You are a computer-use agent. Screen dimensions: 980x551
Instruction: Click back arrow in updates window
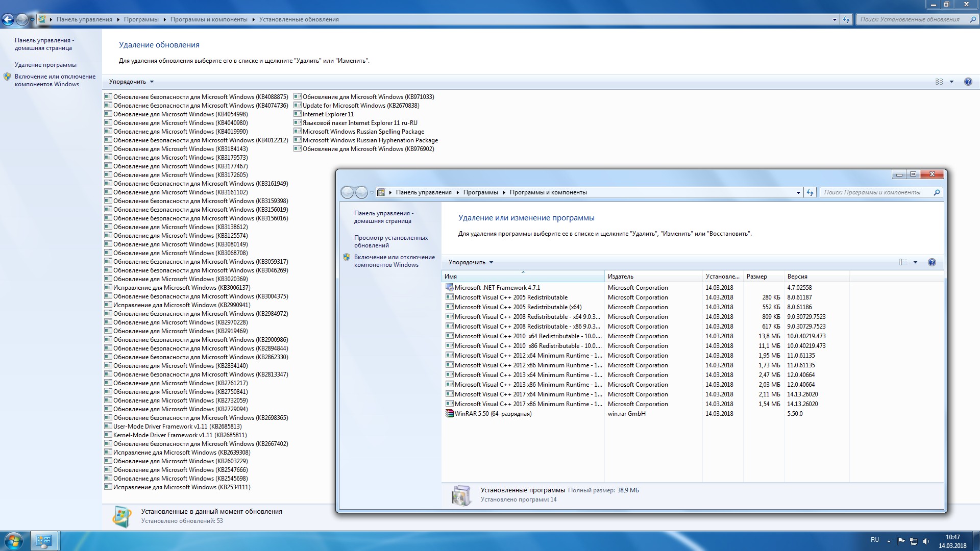[8, 20]
